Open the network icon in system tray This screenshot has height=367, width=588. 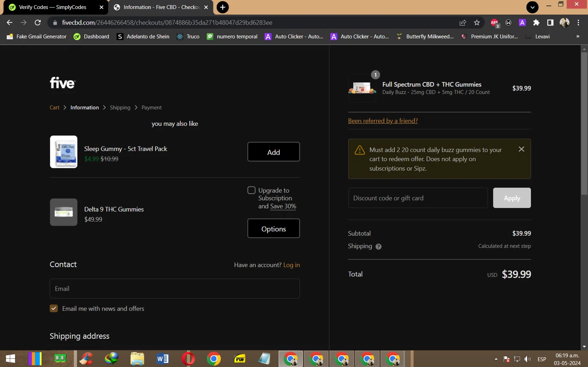click(517, 359)
